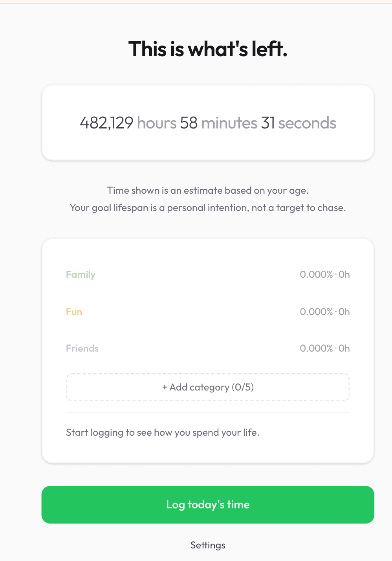The image size is (392, 561).
Task: Select the Friends category label
Action: pos(82,348)
